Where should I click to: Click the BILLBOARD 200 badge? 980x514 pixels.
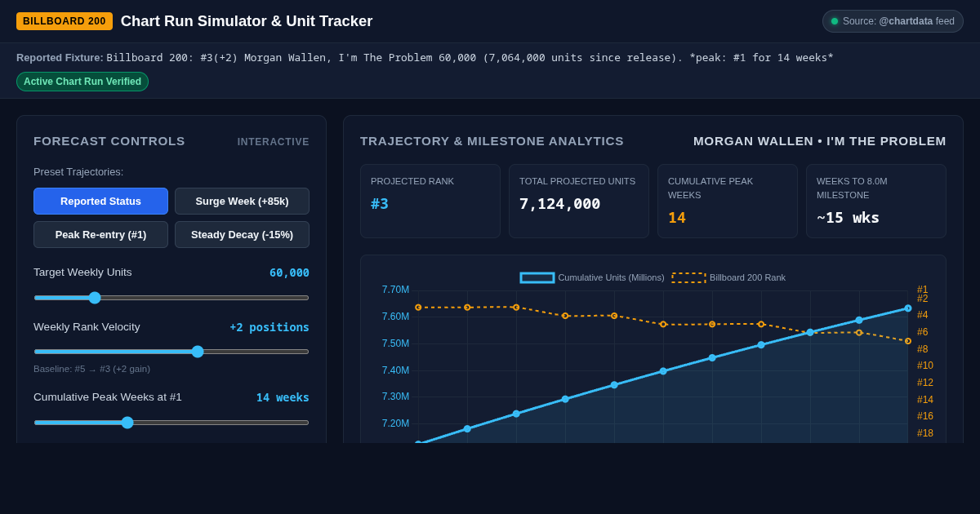65,21
